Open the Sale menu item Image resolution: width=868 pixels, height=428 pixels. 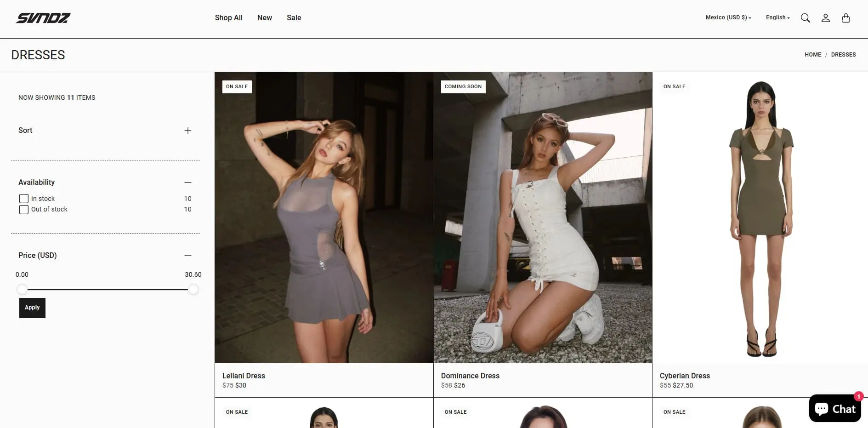(294, 17)
